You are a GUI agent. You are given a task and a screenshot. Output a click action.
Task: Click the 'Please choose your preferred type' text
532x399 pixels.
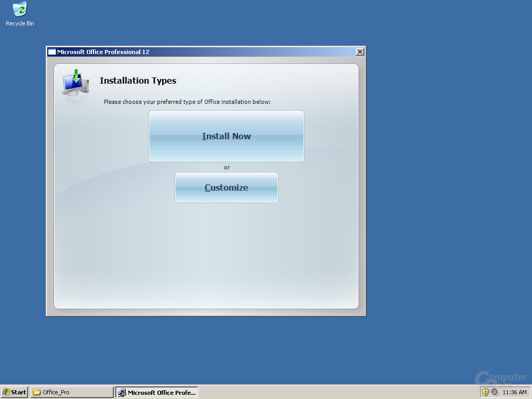[187, 102]
